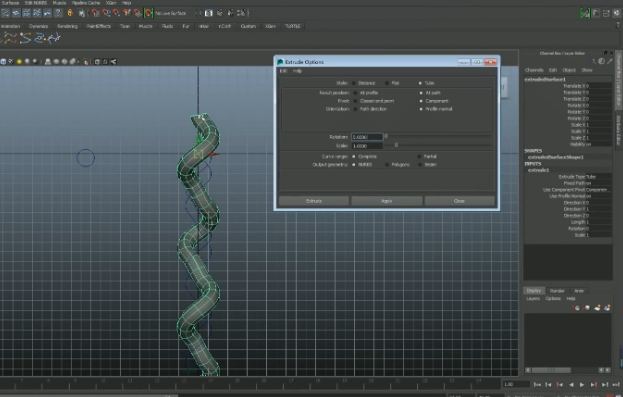Set pivot to Closest end point

click(x=356, y=101)
